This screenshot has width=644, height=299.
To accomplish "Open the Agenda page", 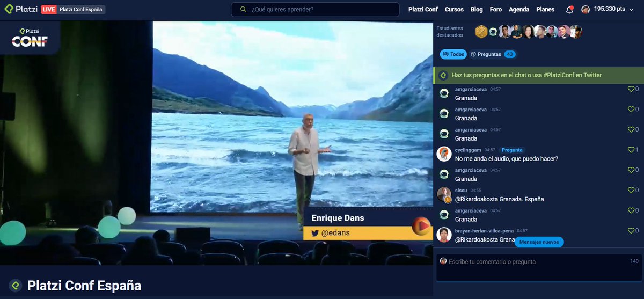I will (x=519, y=10).
